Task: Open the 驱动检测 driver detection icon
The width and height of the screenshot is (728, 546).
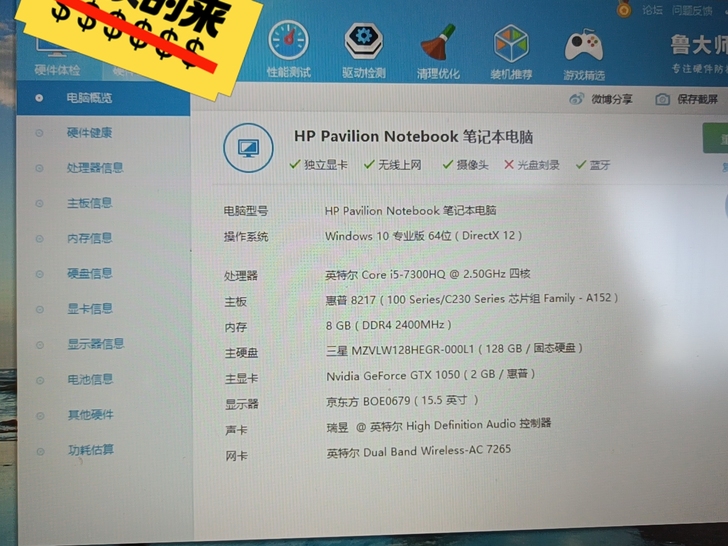Action: [x=364, y=41]
